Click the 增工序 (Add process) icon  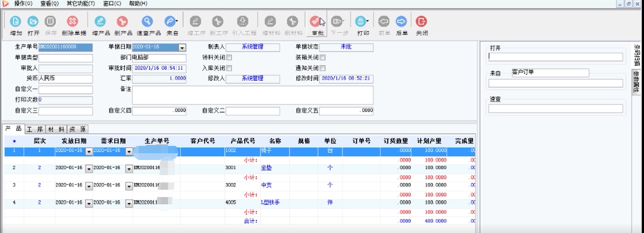click(196, 21)
